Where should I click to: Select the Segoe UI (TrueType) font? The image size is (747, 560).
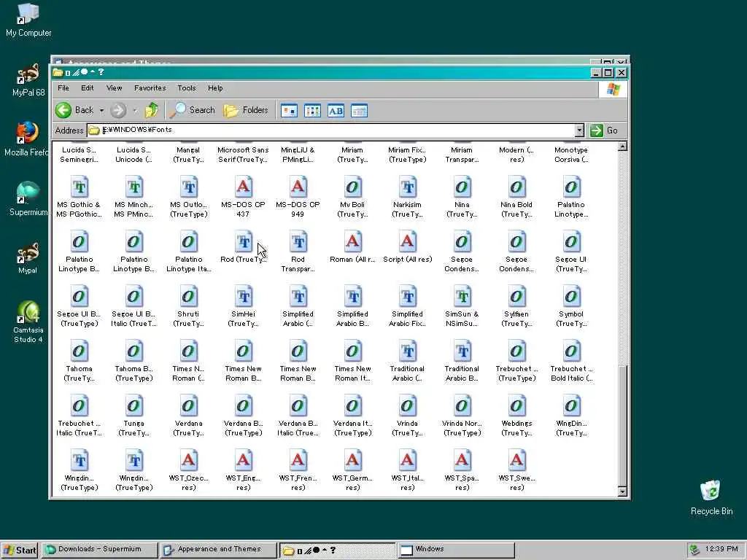[571, 252]
